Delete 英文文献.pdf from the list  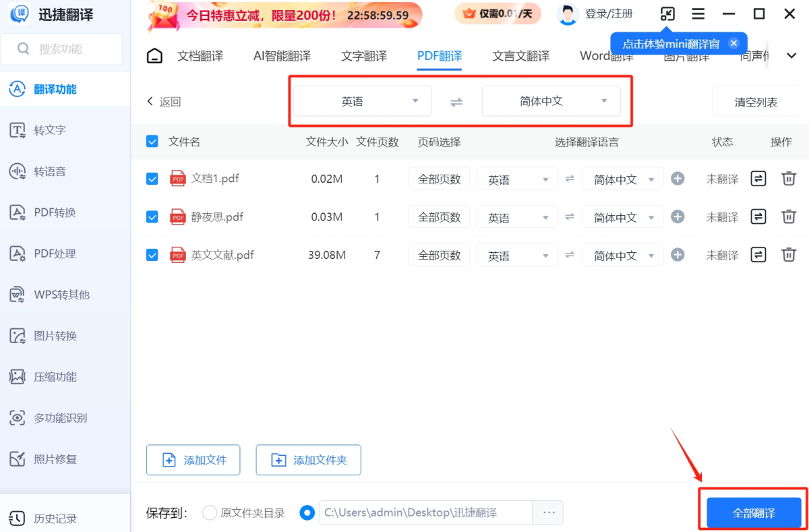788,255
